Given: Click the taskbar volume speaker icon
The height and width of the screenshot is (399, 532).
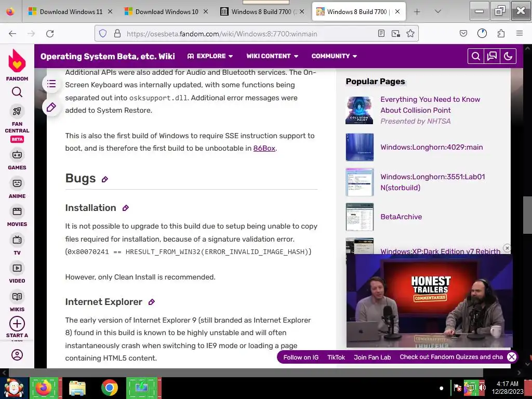Looking at the screenshot, I should click(483, 387).
